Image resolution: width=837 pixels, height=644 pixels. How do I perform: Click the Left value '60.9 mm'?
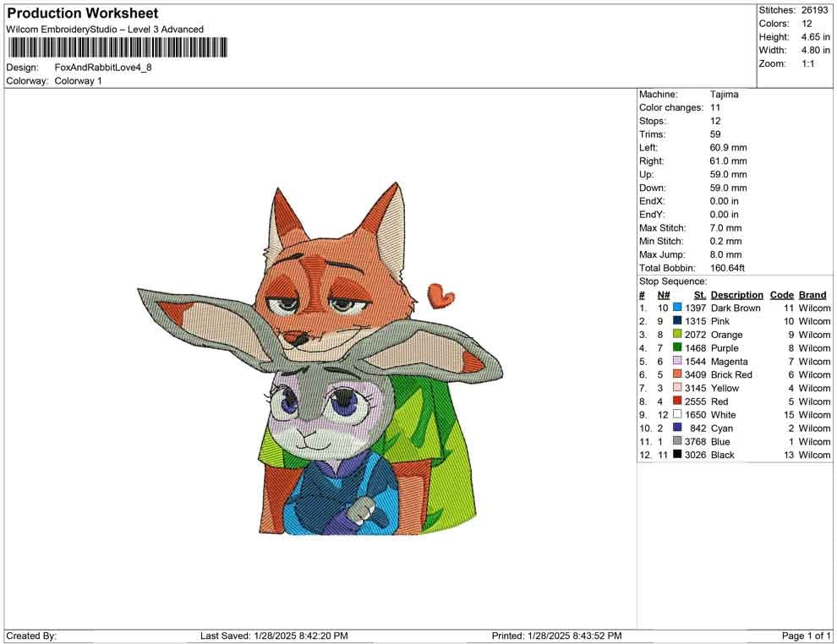[x=728, y=147]
